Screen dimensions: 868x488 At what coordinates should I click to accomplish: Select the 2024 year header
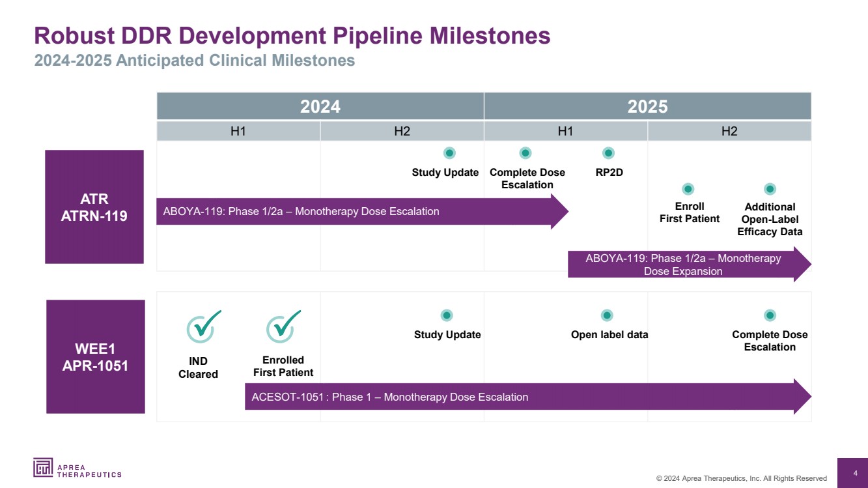click(320, 106)
